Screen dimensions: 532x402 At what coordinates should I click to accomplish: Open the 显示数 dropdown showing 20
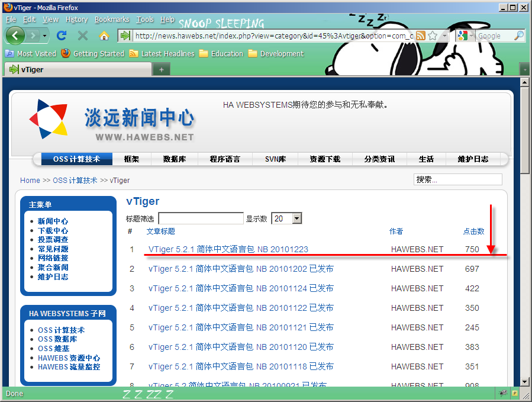click(x=286, y=218)
